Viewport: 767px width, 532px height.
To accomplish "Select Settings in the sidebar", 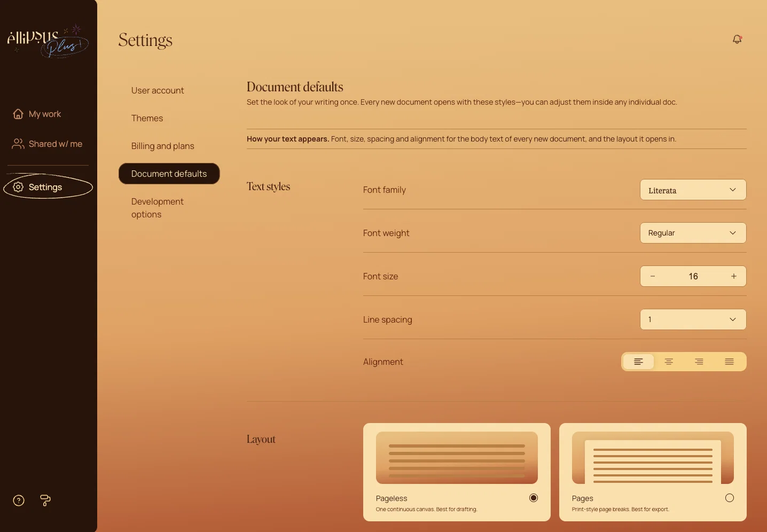I will (x=48, y=187).
